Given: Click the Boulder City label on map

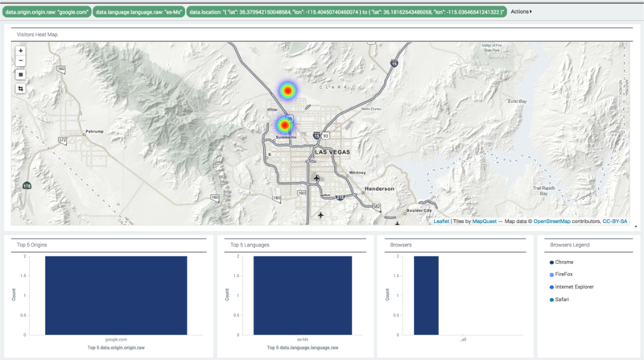Looking at the screenshot, I should pos(419,210).
